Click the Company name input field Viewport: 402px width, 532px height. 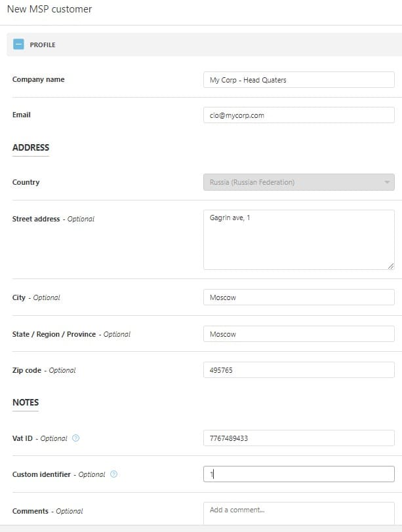point(298,80)
